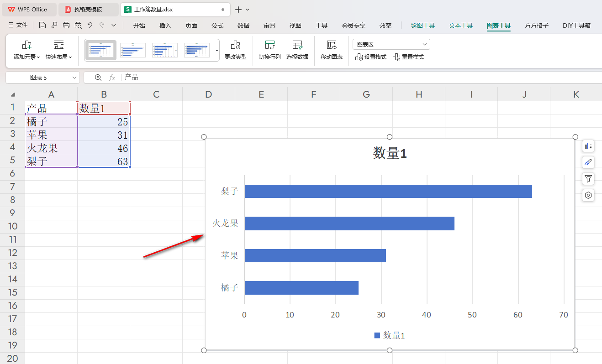Select the second chart style thumbnail
This screenshot has width=602, height=364.
pos(133,50)
